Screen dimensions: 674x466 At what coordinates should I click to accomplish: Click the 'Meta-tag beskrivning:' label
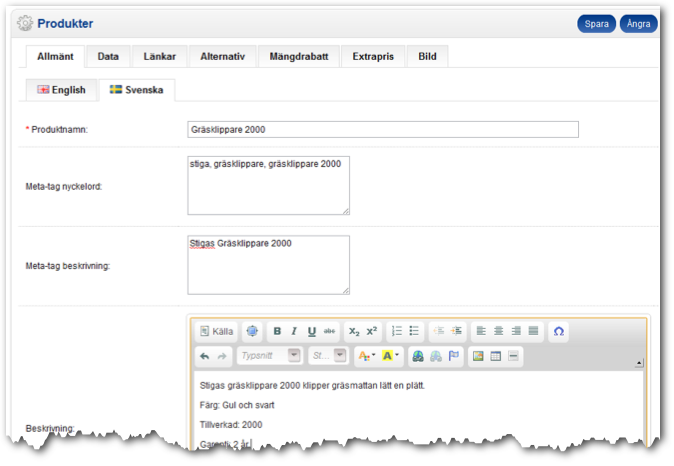(x=67, y=266)
